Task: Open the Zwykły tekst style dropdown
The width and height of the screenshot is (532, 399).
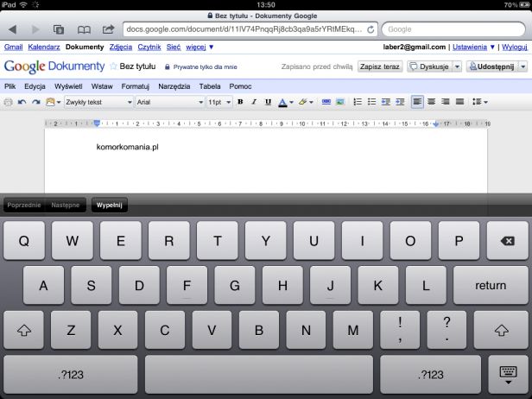Action: click(98, 102)
